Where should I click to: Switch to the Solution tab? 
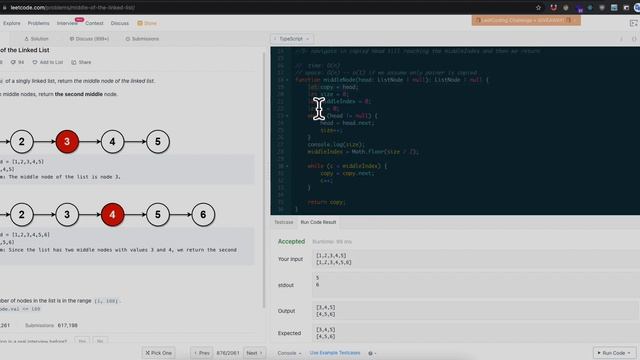click(x=36, y=39)
